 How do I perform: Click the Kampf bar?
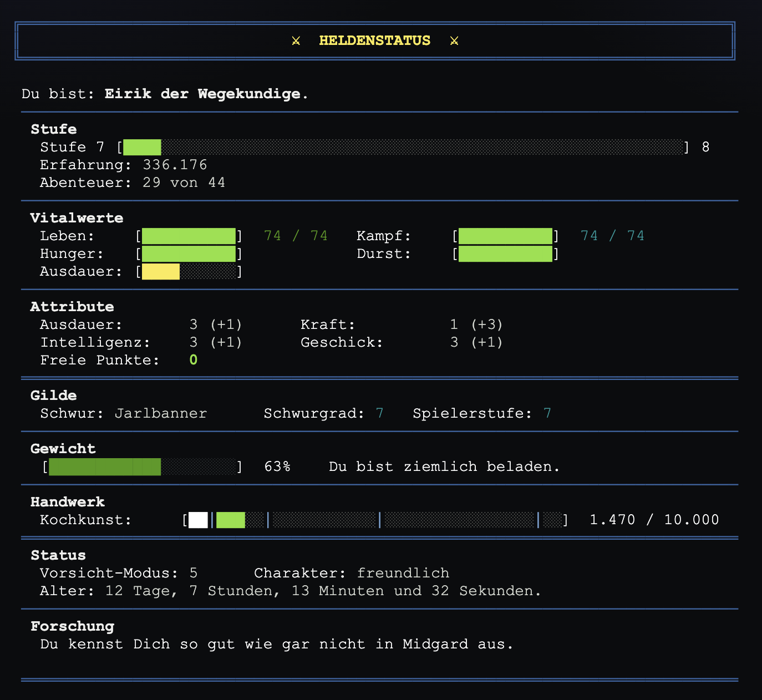coord(505,236)
